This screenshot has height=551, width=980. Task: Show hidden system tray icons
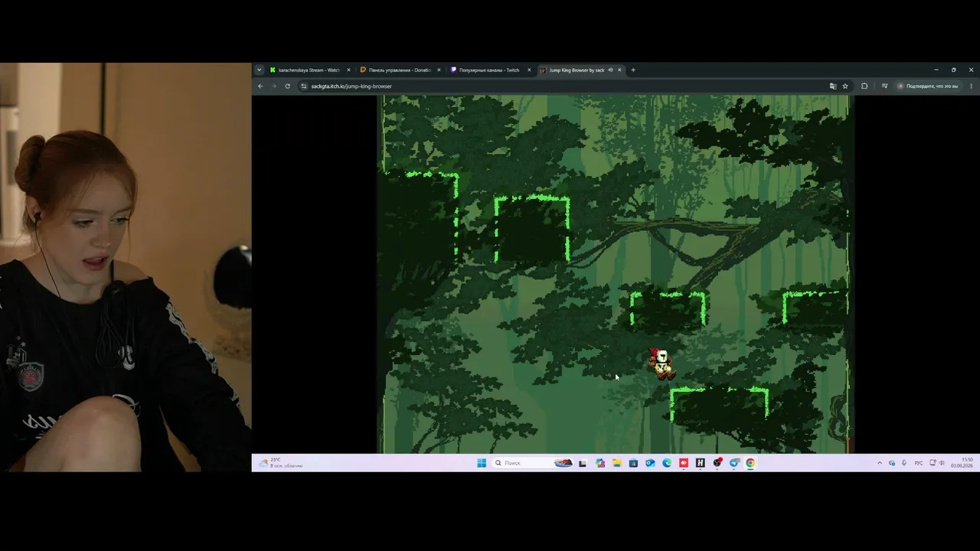880,463
